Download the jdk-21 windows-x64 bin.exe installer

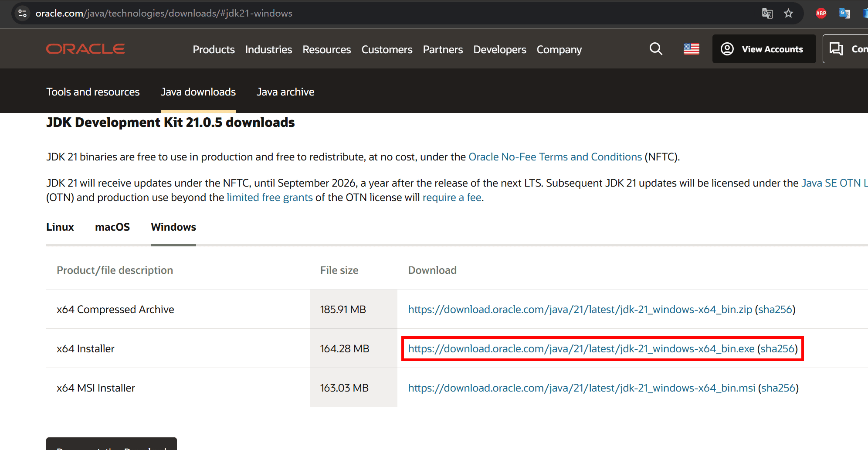[x=581, y=349]
